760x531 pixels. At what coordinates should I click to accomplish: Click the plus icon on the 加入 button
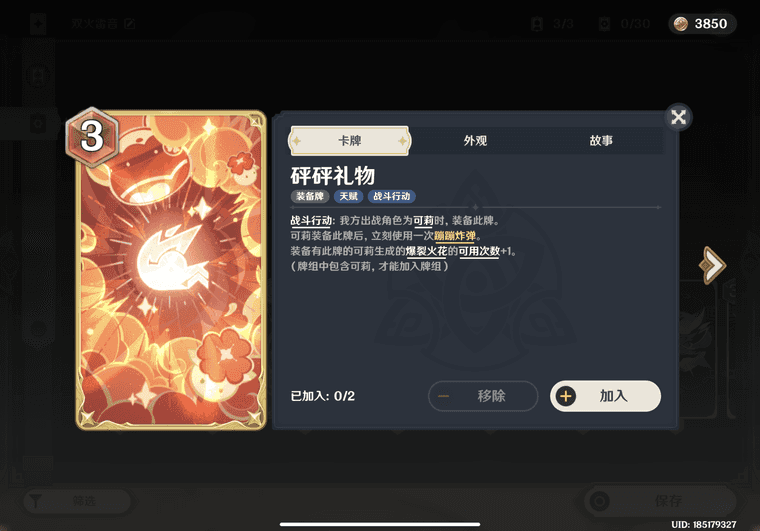565,396
